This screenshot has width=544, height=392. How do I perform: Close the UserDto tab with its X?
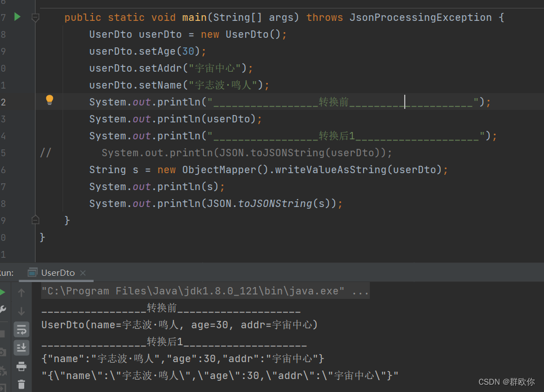[x=82, y=272]
